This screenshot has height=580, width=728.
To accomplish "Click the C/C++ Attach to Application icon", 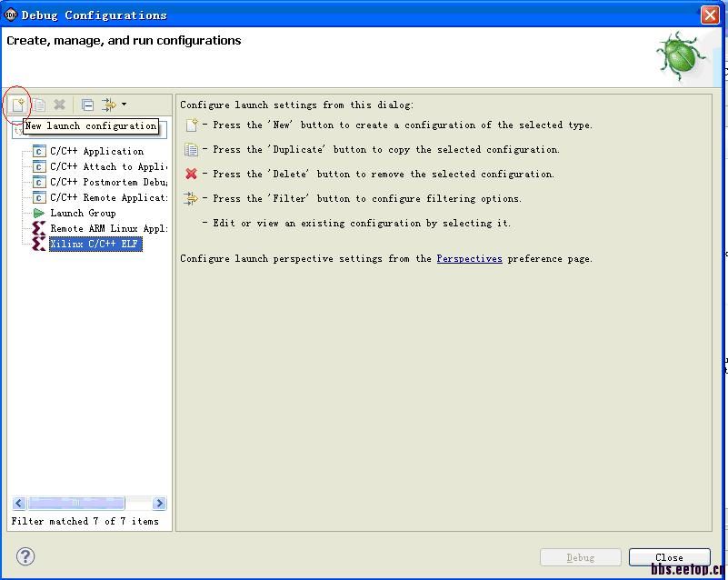I will (x=39, y=166).
